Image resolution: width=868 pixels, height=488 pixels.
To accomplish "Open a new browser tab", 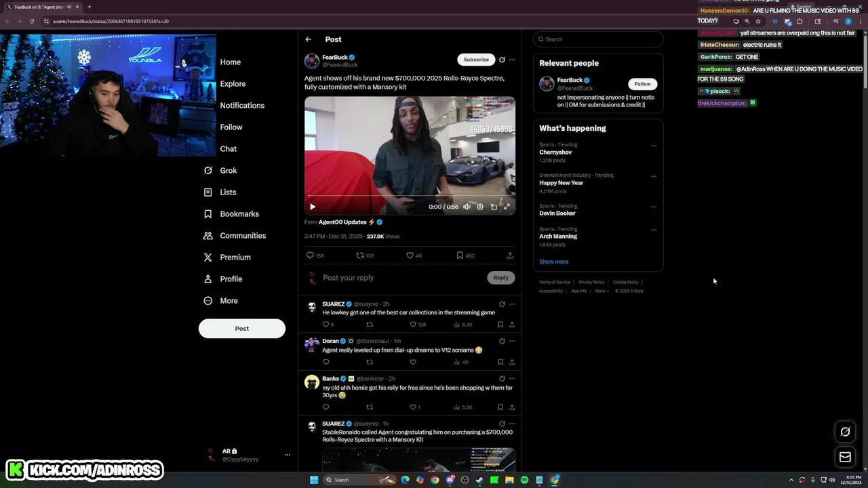I will tap(89, 7).
